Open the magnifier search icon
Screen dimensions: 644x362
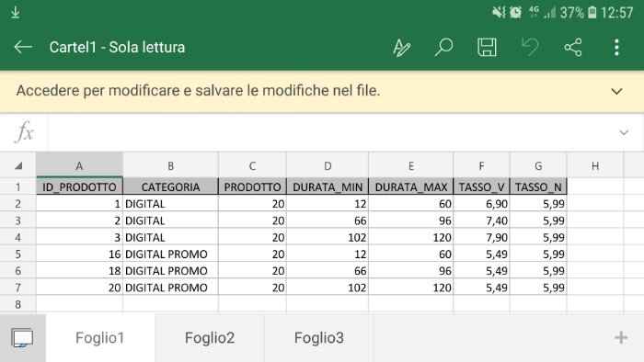click(x=444, y=47)
